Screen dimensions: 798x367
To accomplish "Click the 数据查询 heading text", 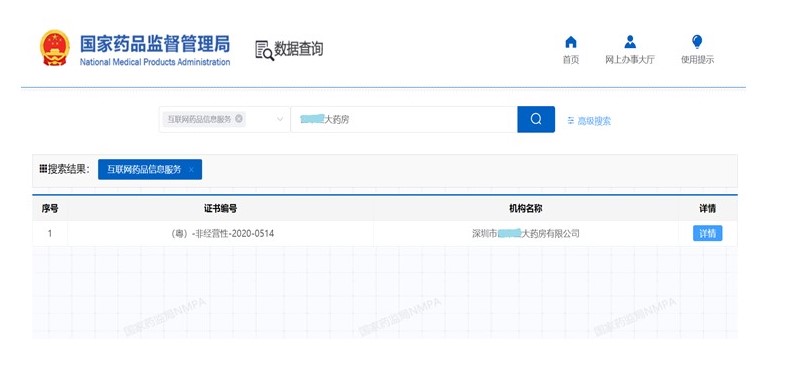I will [x=299, y=49].
